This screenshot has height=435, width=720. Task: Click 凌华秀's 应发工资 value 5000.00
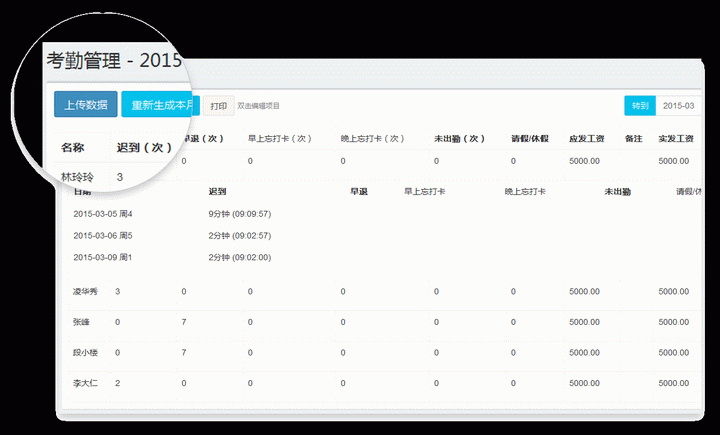pos(585,291)
